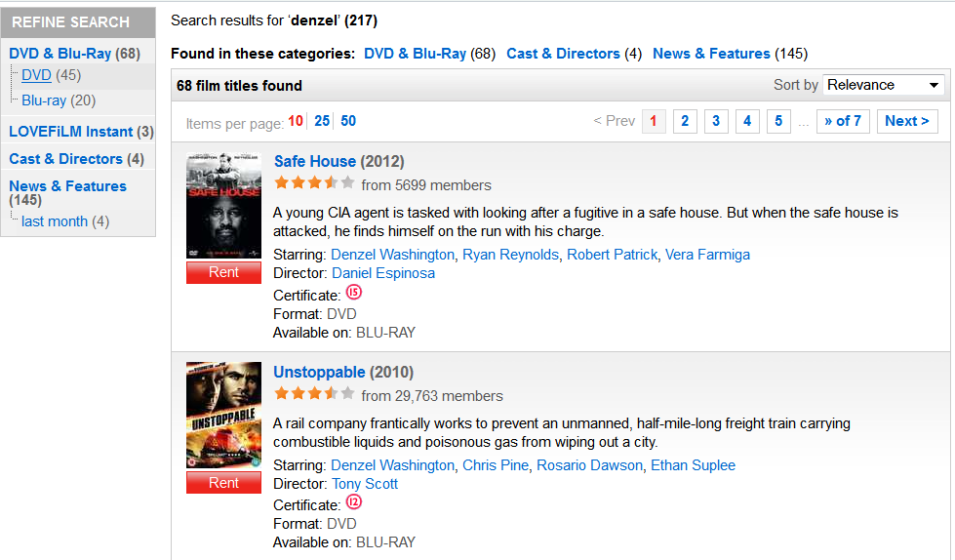955x560 pixels.
Task: Open director Tony Scott link
Action: click(365, 484)
